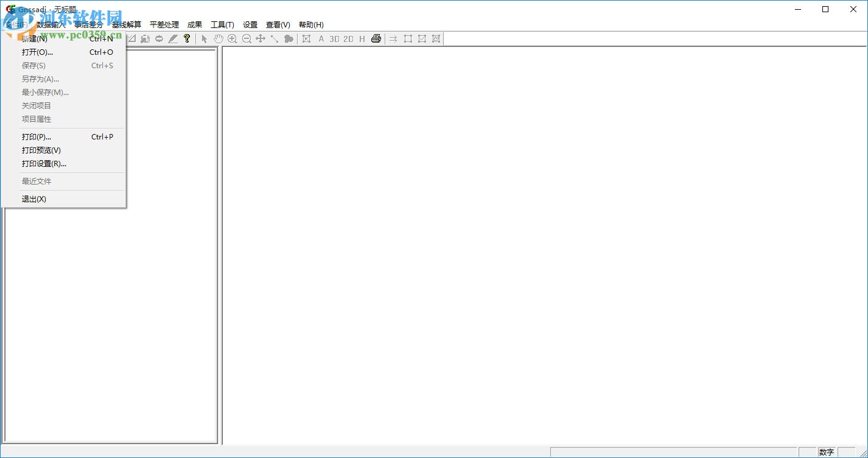Select the arrow pointer tool
Screen dimensions: 868x458
coord(205,39)
